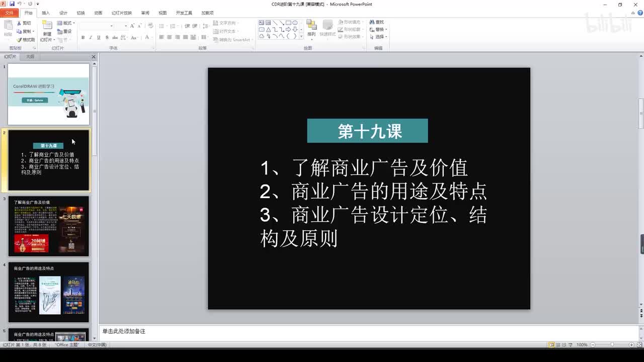Screen dimensions: 644x362
Task: Insert a New Slide (新建幻灯片)
Action: pyautogui.click(x=46, y=31)
